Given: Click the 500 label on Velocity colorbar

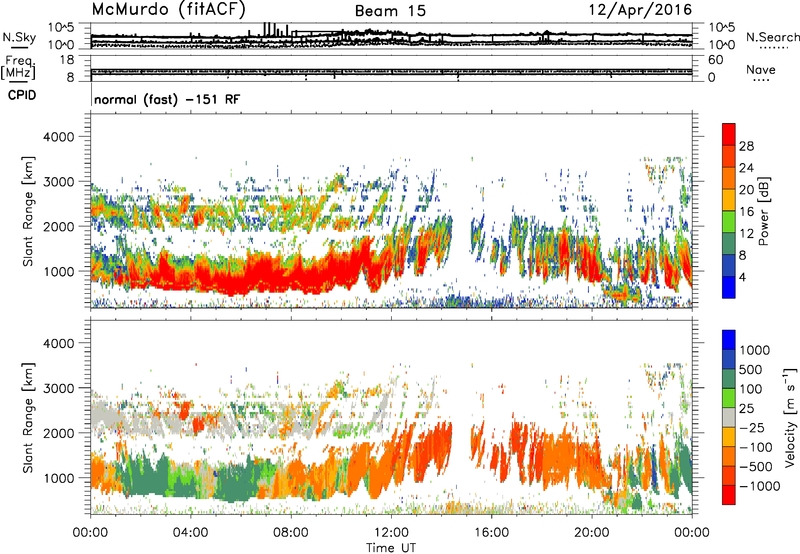Looking at the screenshot, I should click(x=750, y=369).
